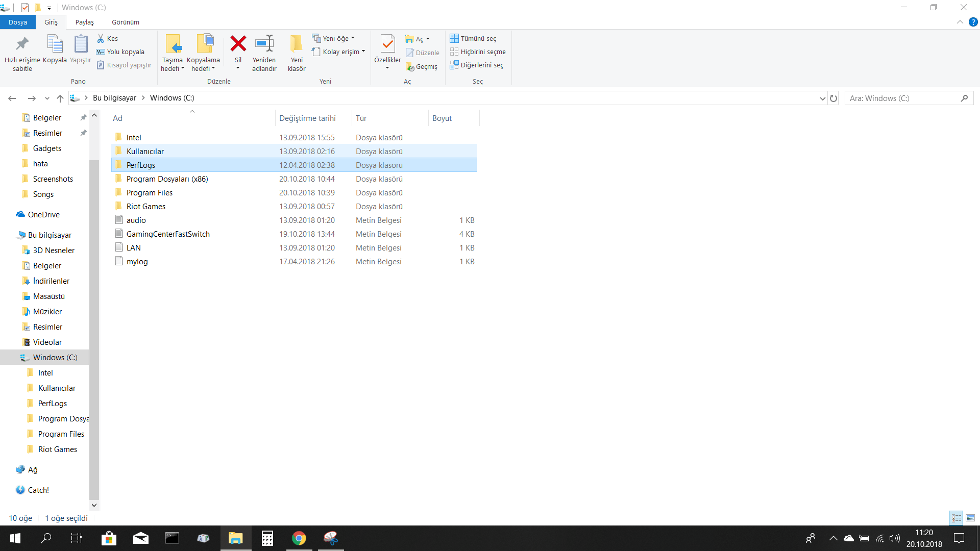Click Hiçbirini seçme to clear selection
This screenshot has height=551, width=980.
coord(478,52)
